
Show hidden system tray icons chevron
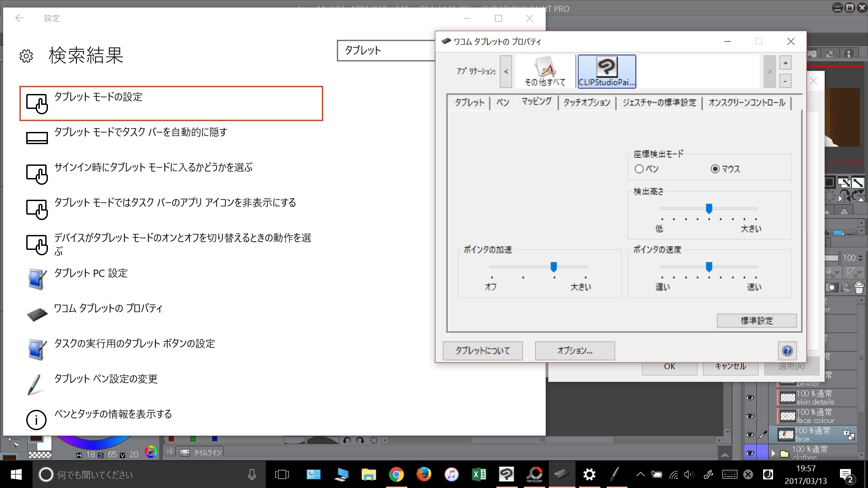click(x=640, y=474)
